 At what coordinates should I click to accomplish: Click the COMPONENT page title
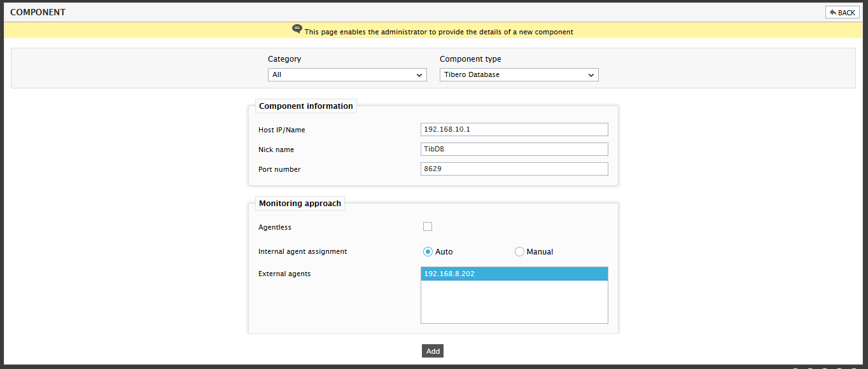[38, 12]
